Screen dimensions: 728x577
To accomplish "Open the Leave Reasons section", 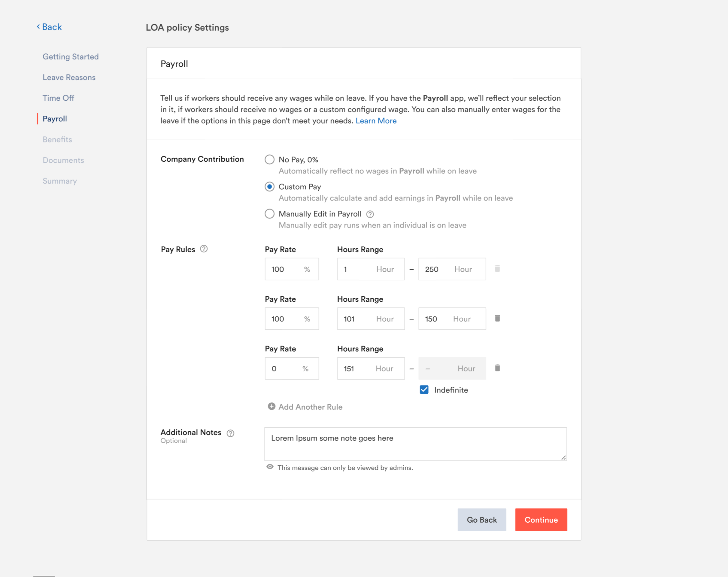I will coord(69,77).
